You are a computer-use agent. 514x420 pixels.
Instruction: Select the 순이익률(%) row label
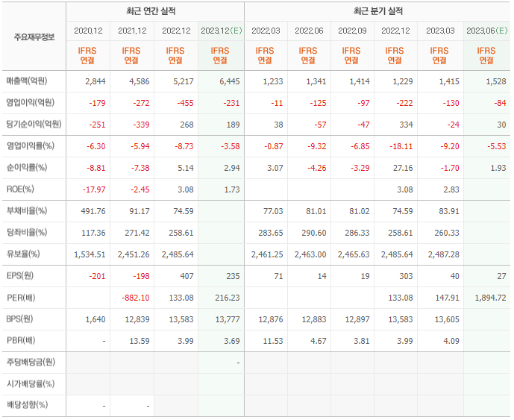tap(27, 168)
